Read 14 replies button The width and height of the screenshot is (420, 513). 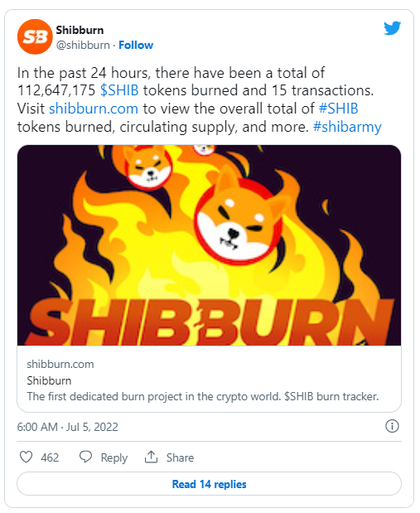[x=209, y=484]
